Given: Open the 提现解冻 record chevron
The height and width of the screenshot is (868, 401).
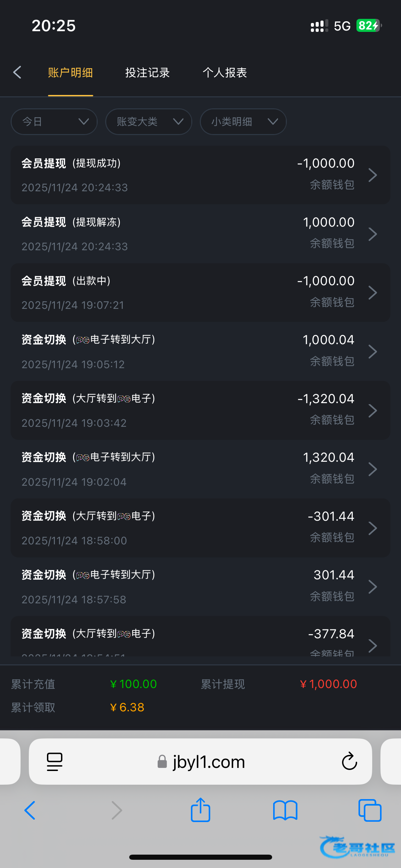Looking at the screenshot, I should pyautogui.click(x=373, y=234).
